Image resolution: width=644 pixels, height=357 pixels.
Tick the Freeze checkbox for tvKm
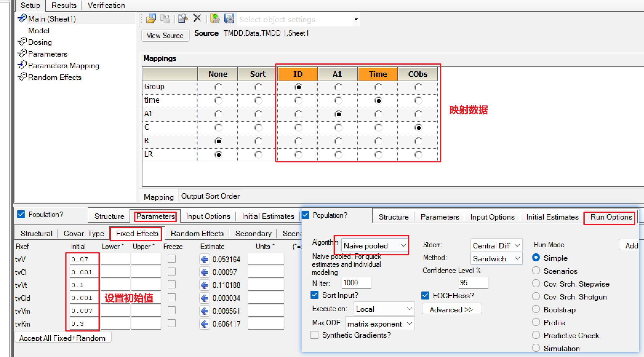[x=172, y=323]
